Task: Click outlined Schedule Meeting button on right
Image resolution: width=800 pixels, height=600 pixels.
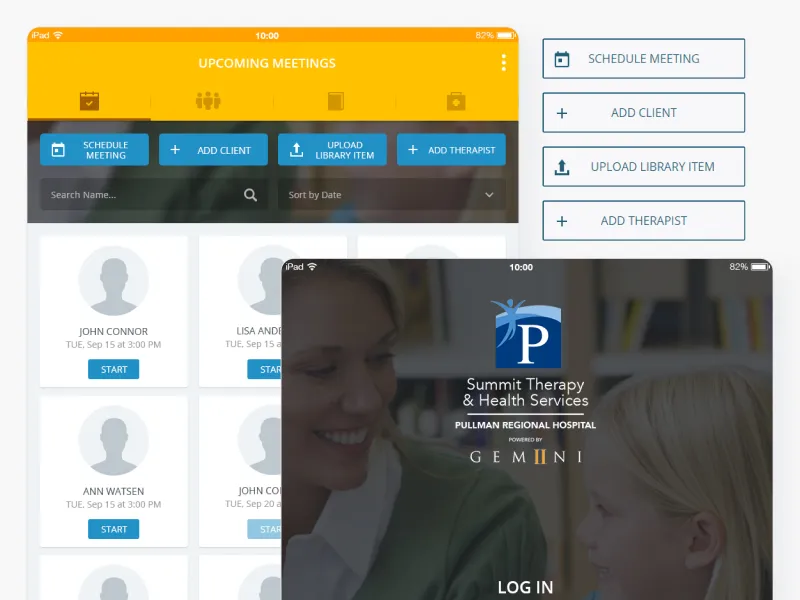Action: pyautogui.click(x=643, y=59)
